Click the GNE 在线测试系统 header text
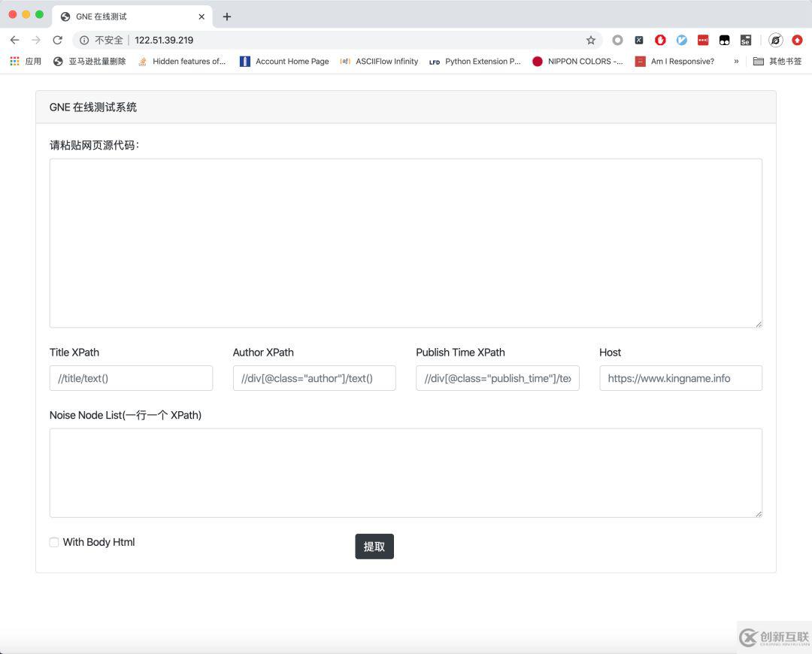Viewport: 812px width, 654px height. (x=93, y=107)
